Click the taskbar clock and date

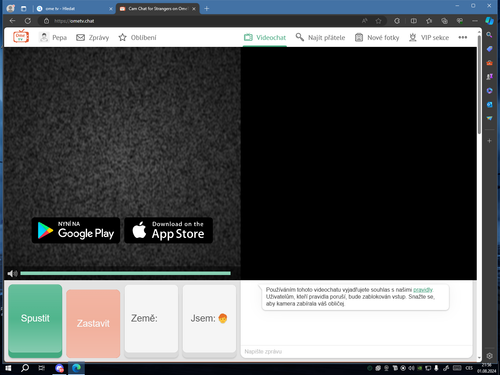(487, 368)
